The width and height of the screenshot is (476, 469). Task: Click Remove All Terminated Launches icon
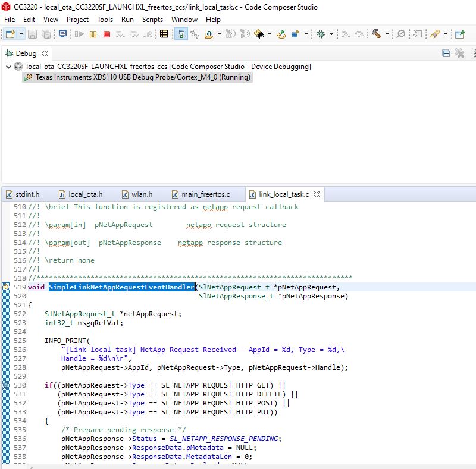tap(459, 53)
